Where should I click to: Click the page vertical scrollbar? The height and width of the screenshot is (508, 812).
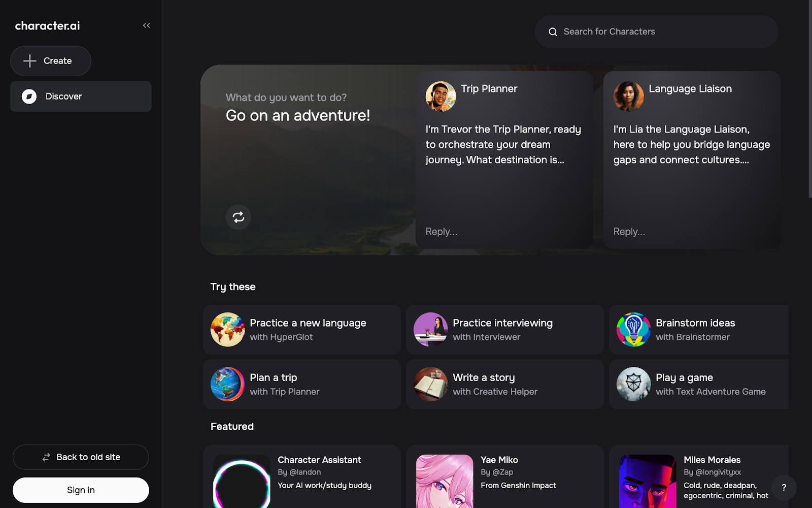pos(810,99)
